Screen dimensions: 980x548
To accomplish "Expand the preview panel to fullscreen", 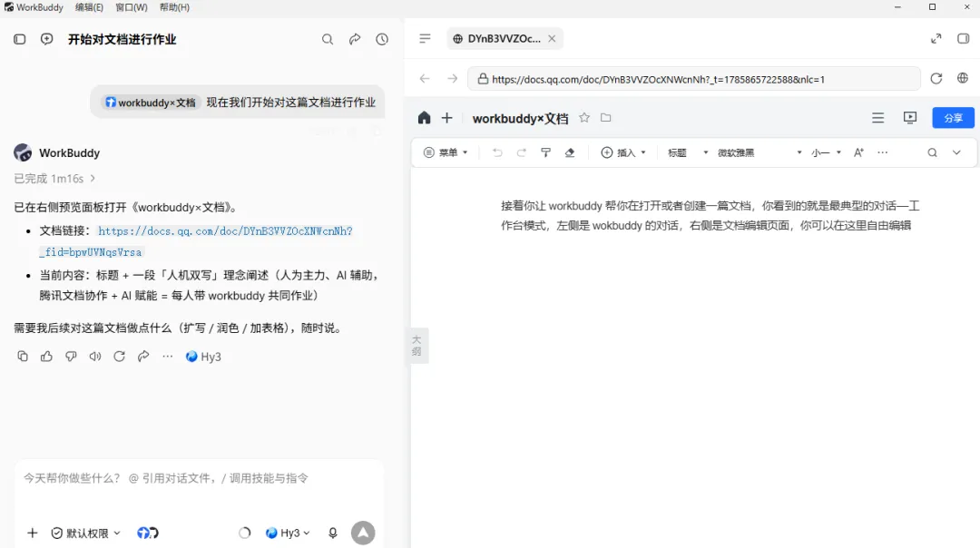I will 936,39.
